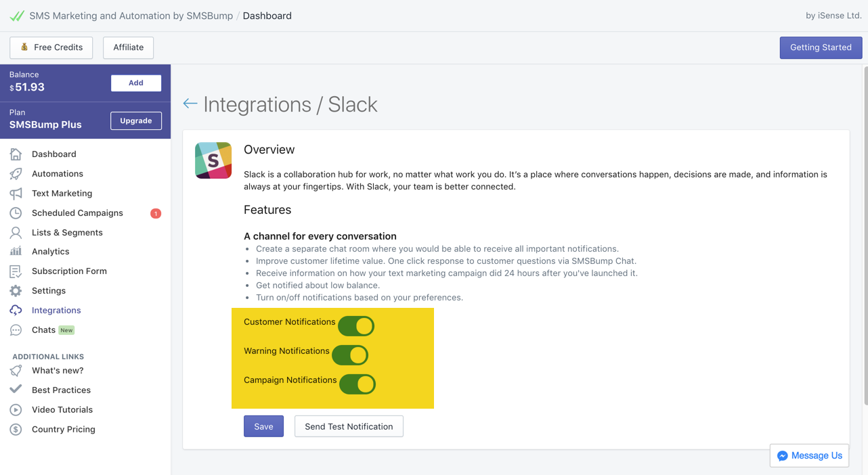
Task: Click the SMSBump Plus plan name
Action: [45, 125]
